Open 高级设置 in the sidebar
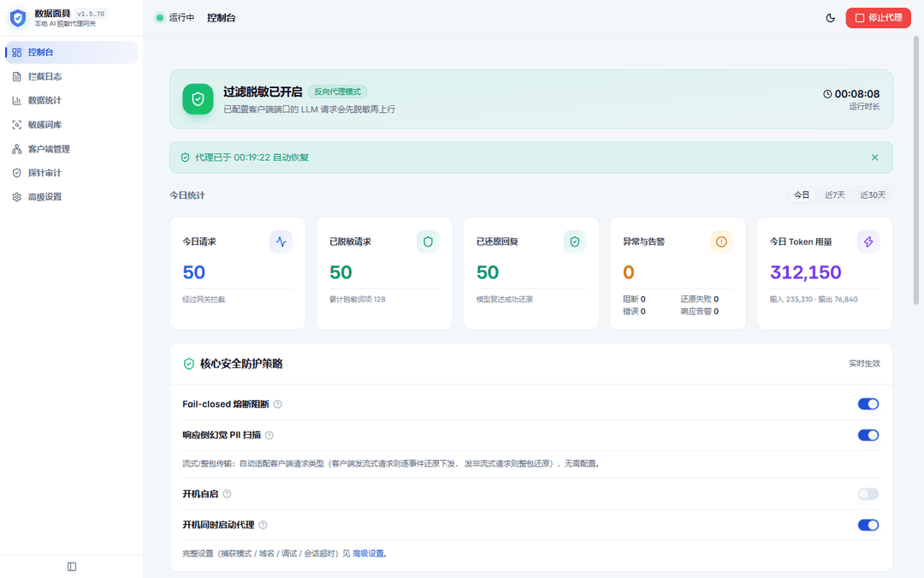924x578 pixels. pos(72,197)
